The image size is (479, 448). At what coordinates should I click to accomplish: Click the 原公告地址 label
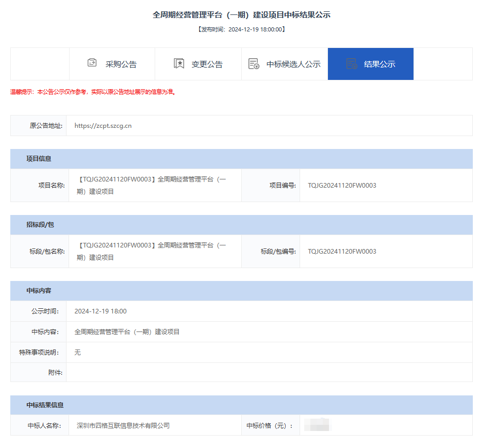pyautogui.click(x=46, y=126)
